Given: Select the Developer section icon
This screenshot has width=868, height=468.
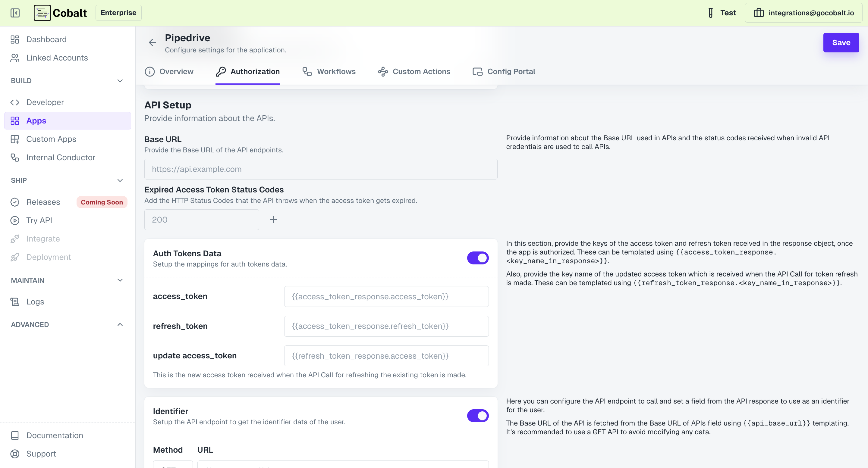Looking at the screenshot, I should coord(14,102).
